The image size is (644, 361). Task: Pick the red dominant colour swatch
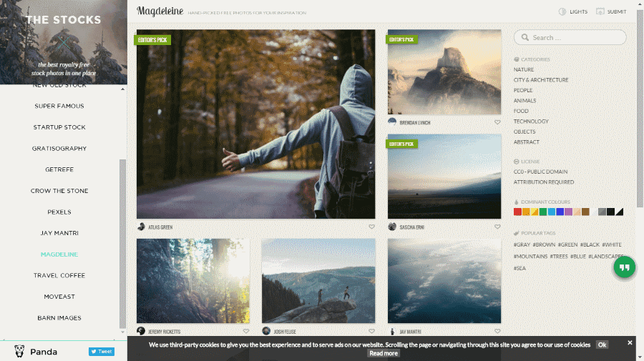517,212
